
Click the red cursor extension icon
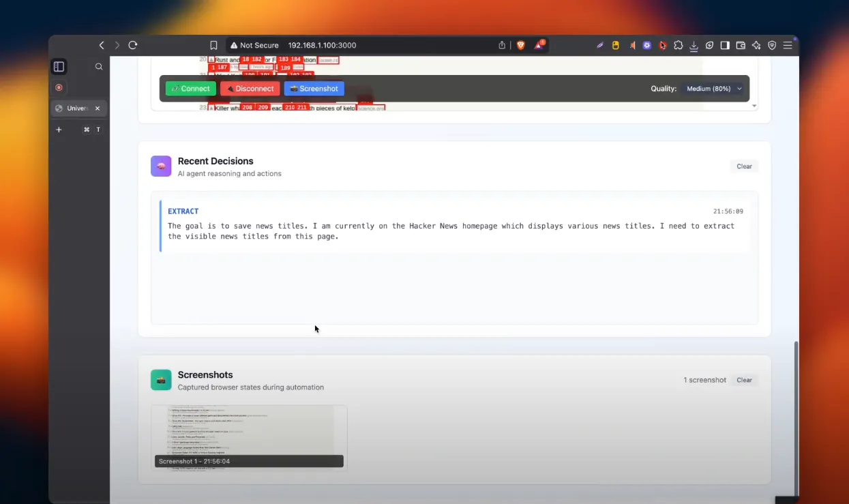point(663,46)
